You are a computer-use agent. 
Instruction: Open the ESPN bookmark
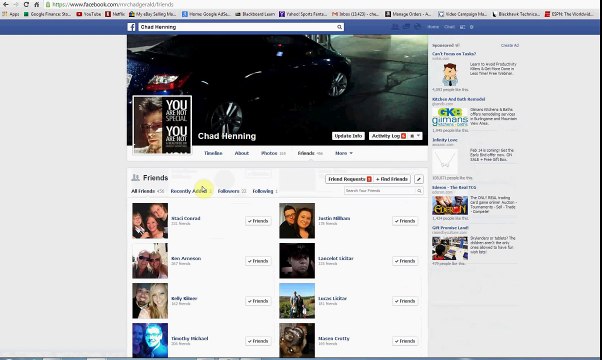pyautogui.click(x=570, y=14)
